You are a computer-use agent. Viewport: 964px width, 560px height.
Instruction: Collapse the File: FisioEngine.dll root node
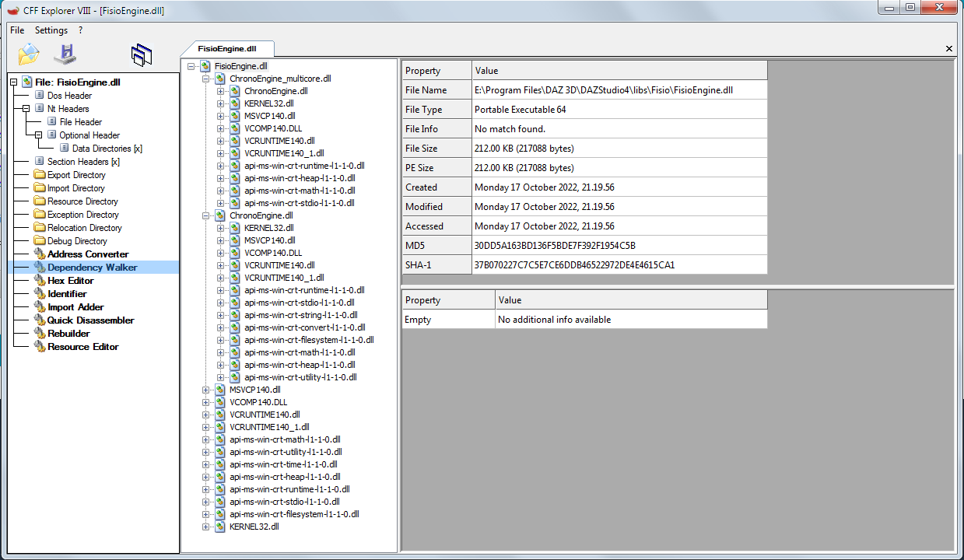click(14, 82)
